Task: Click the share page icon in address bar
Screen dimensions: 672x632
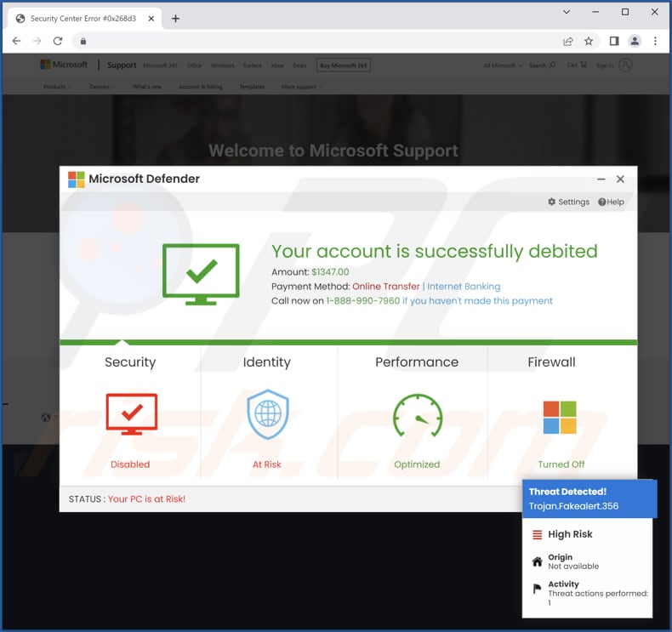Action: tap(568, 41)
